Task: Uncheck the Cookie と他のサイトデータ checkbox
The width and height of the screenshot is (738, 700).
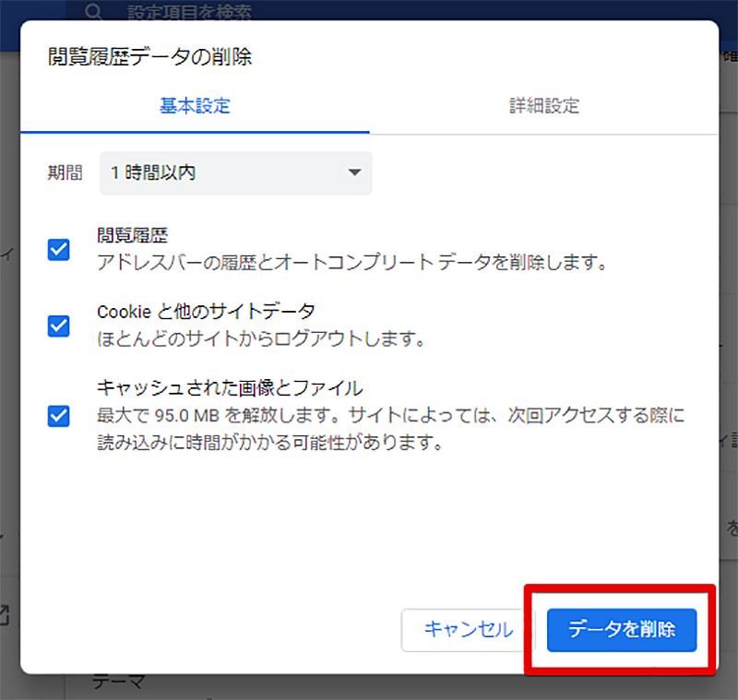Action: pos(58,326)
